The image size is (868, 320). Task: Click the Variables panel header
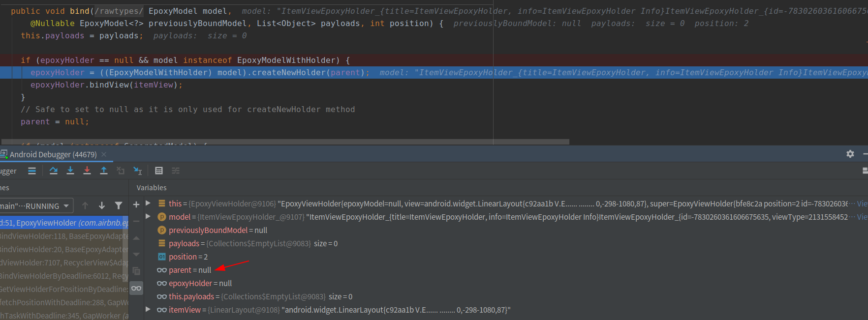(152, 188)
